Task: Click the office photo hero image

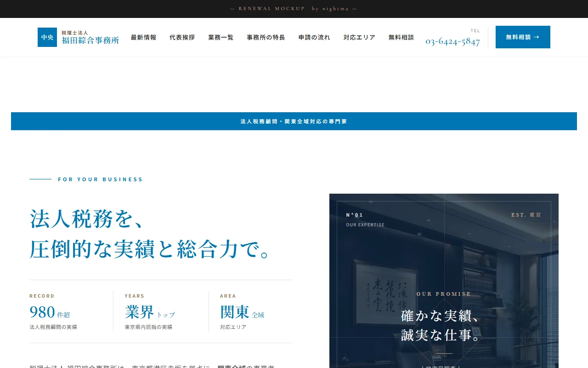Action: [x=444, y=281]
